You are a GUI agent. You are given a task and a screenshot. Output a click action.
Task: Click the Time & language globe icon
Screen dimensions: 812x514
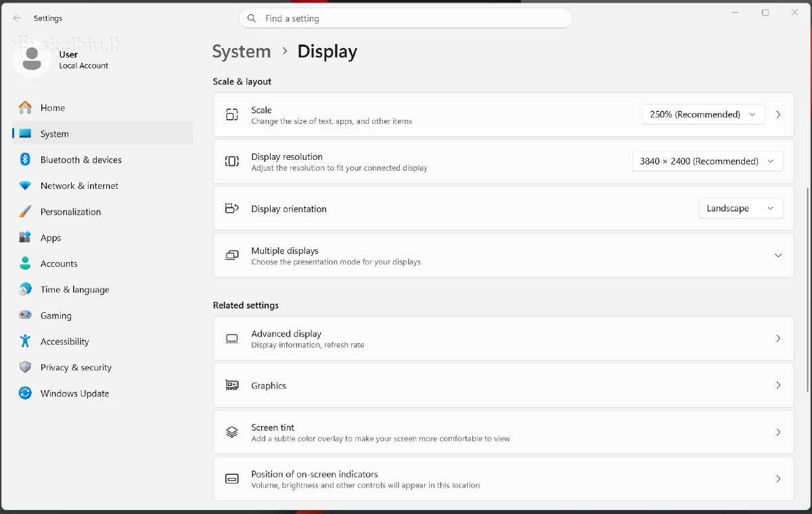tap(25, 289)
